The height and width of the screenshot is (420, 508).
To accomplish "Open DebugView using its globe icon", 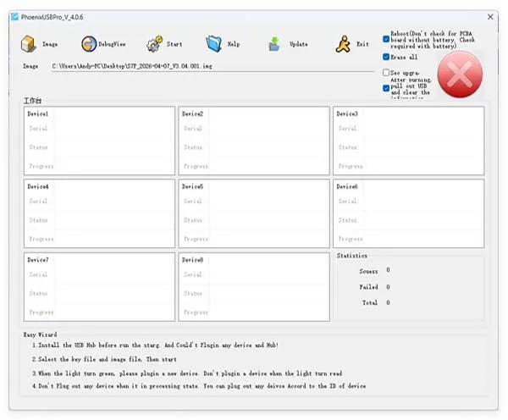I will coord(89,44).
